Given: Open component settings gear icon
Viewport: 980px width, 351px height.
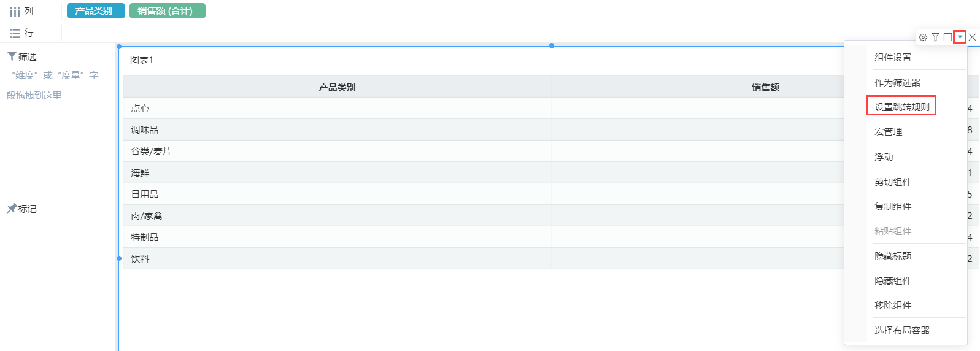Looking at the screenshot, I should pyautogui.click(x=923, y=37).
